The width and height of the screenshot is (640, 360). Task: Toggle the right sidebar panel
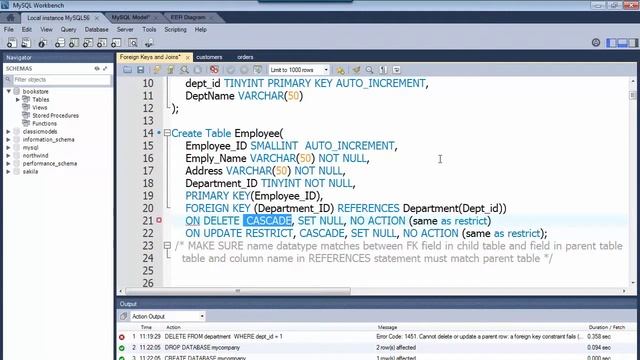point(632,42)
